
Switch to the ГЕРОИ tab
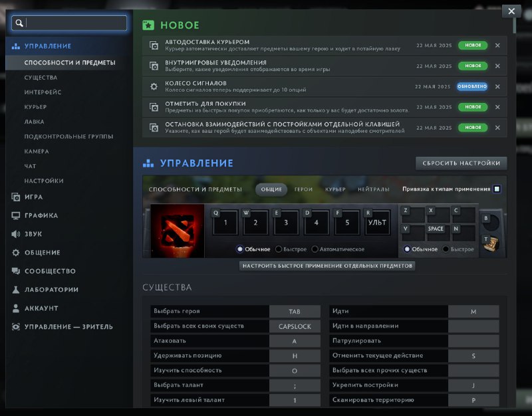pyautogui.click(x=303, y=189)
